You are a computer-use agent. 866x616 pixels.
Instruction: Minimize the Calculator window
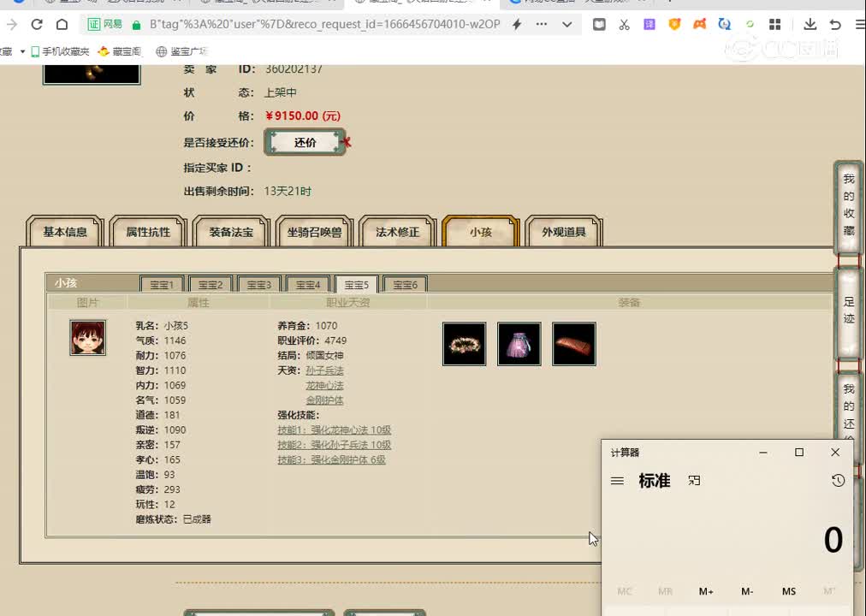tap(763, 452)
